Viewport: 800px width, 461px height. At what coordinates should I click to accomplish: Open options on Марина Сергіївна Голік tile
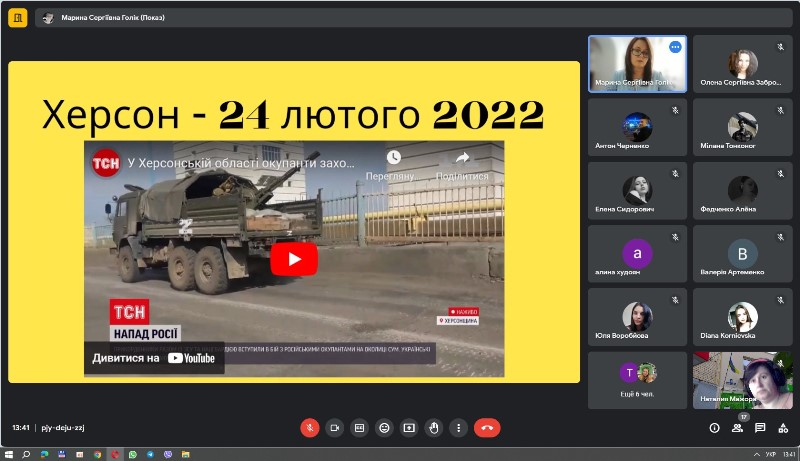tap(675, 47)
